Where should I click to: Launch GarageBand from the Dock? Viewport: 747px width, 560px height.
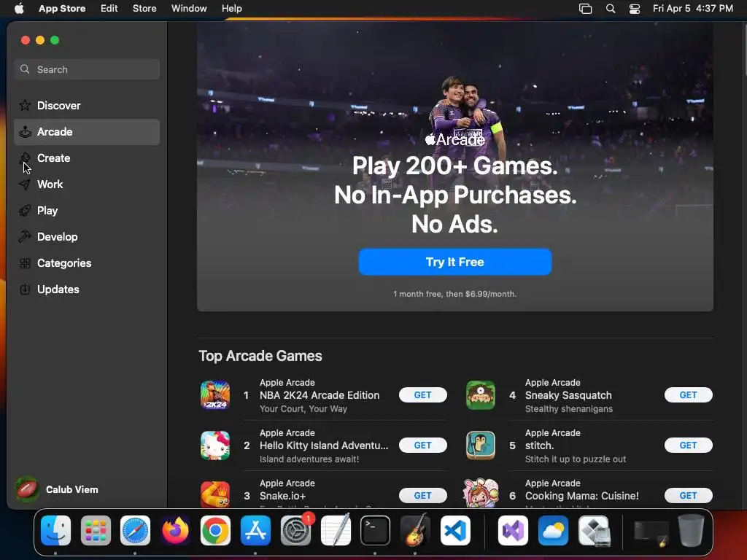coord(415,531)
